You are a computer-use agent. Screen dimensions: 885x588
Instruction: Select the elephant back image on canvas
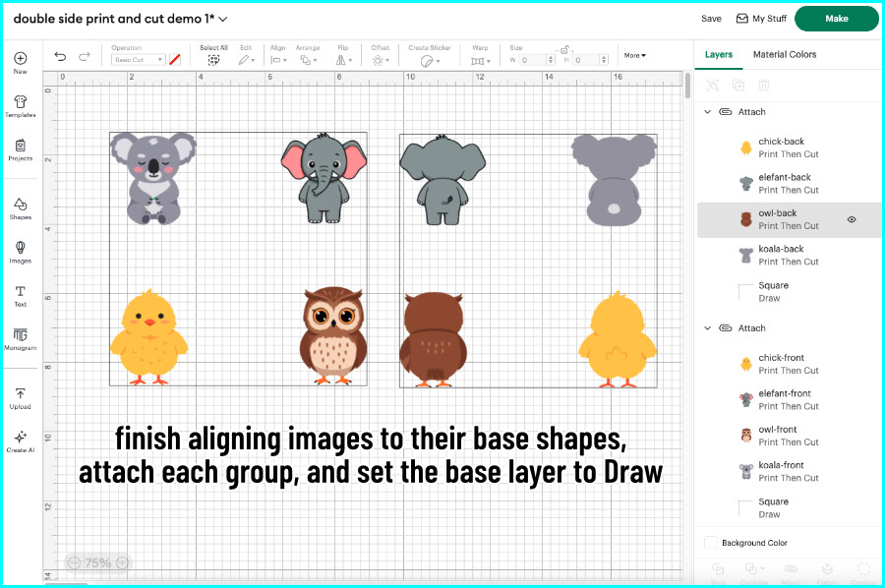click(442, 179)
